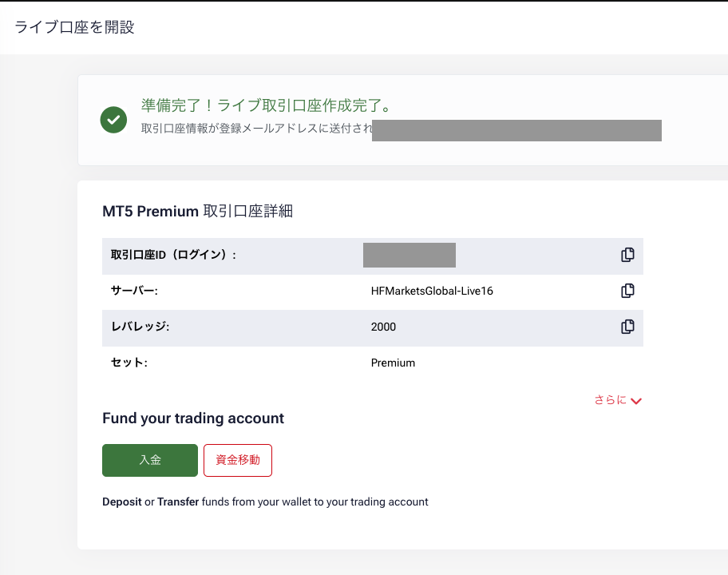This screenshot has width=728, height=575.
Task: Click the 取引口座ID（ログイン） label
Action: tap(173, 255)
